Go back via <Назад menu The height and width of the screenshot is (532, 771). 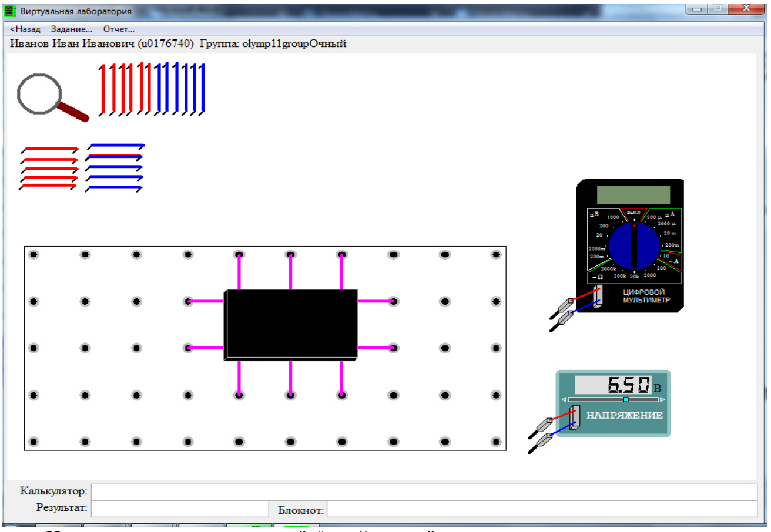click(25, 29)
